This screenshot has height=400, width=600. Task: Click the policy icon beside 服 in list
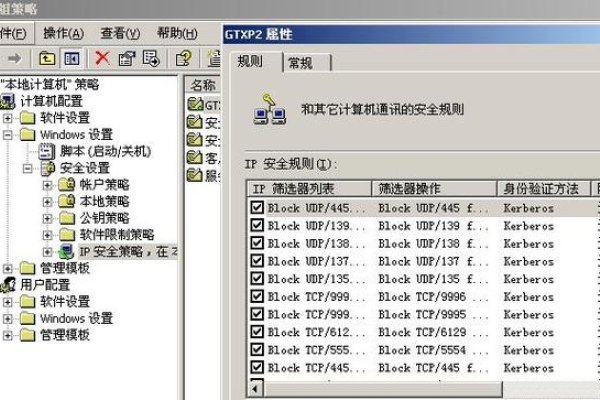click(x=194, y=175)
